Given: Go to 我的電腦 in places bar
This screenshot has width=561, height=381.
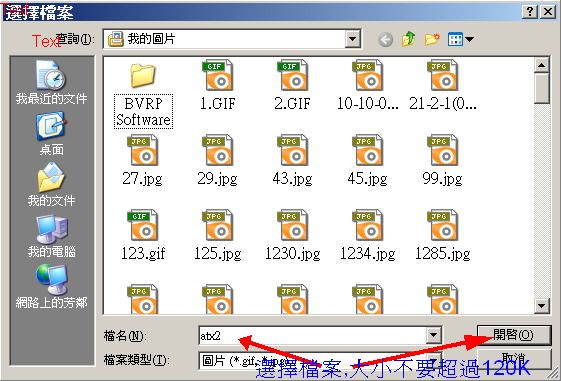Looking at the screenshot, I should [x=51, y=236].
